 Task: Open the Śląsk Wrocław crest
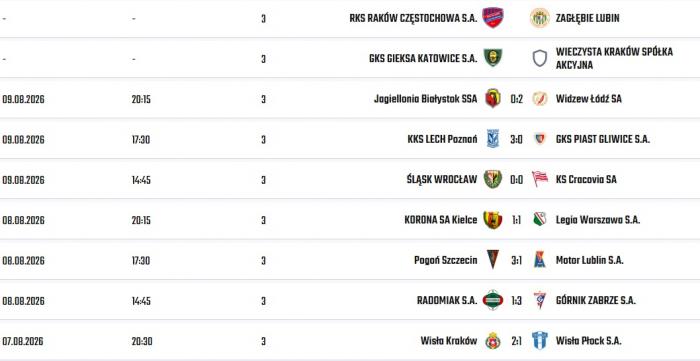click(493, 179)
